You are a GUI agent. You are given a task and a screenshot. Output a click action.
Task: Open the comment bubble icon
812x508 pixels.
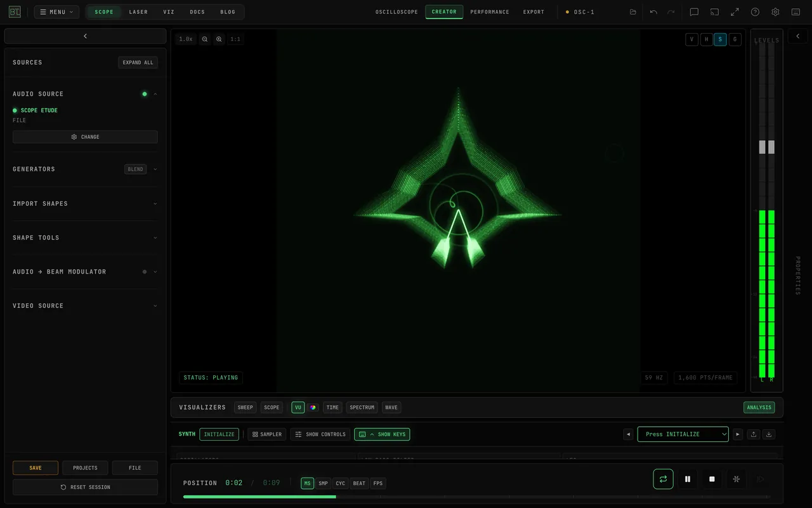click(694, 12)
